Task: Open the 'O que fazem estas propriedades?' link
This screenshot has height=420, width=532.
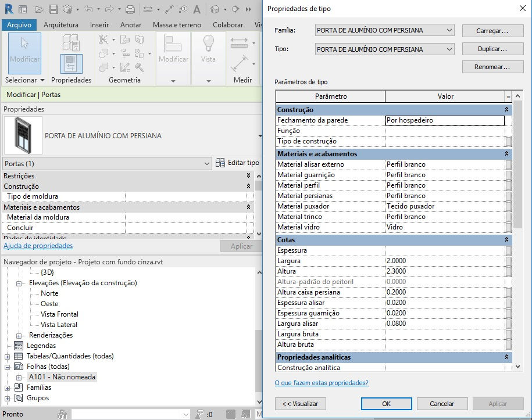Action: [322, 383]
